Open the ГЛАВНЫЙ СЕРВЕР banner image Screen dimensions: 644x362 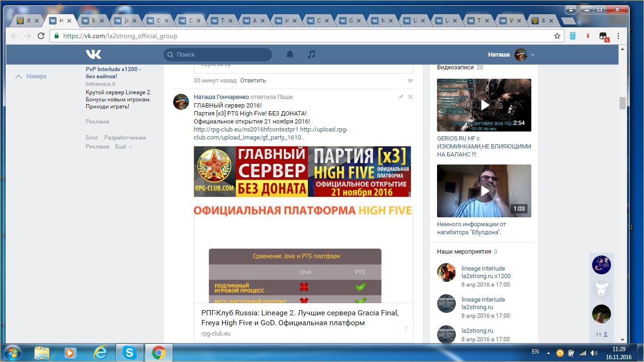tap(302, 171)
